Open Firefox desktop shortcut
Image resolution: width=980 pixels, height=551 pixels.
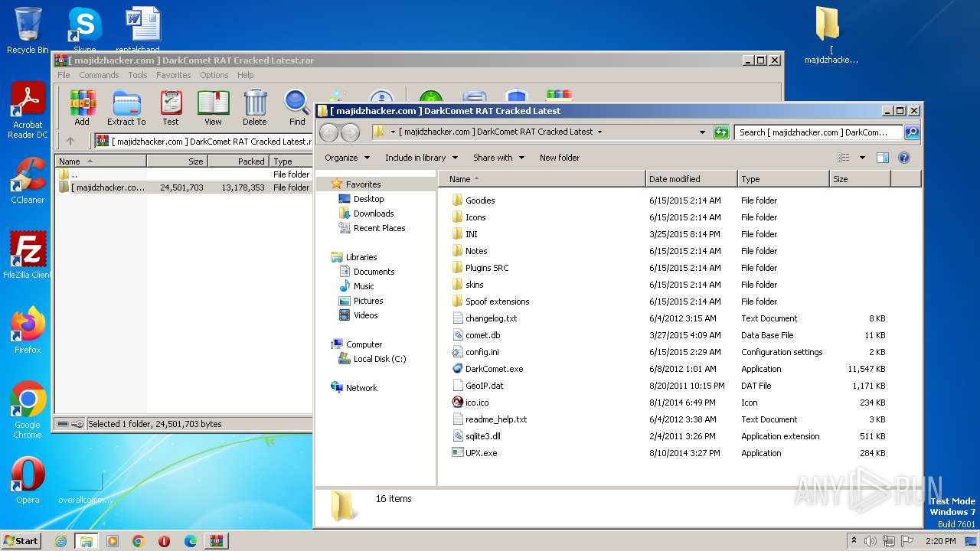(28, 330)
